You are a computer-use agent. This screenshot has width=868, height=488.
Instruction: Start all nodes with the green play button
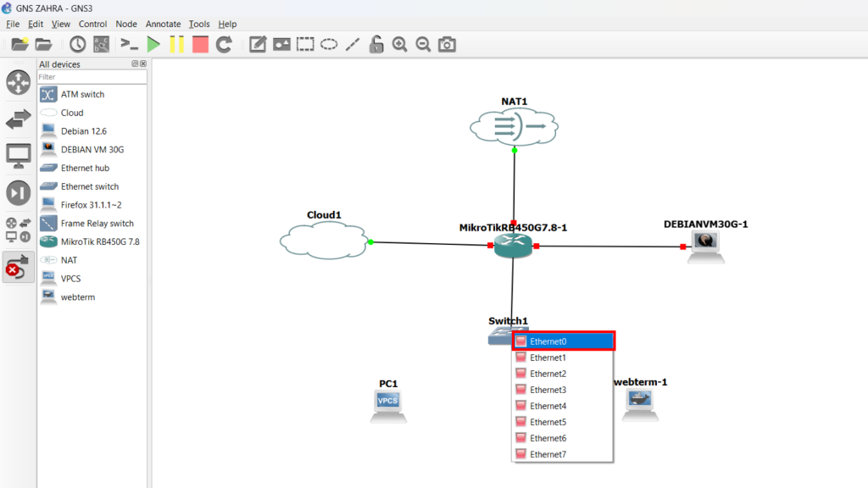pos(153,45)
